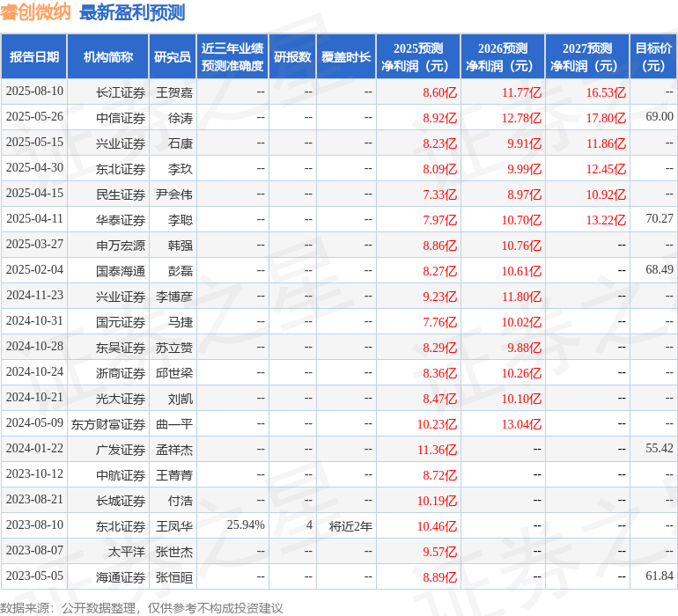Click institution 华泰证券
This screenshot has height=616, width=678.
pos(121,220)
